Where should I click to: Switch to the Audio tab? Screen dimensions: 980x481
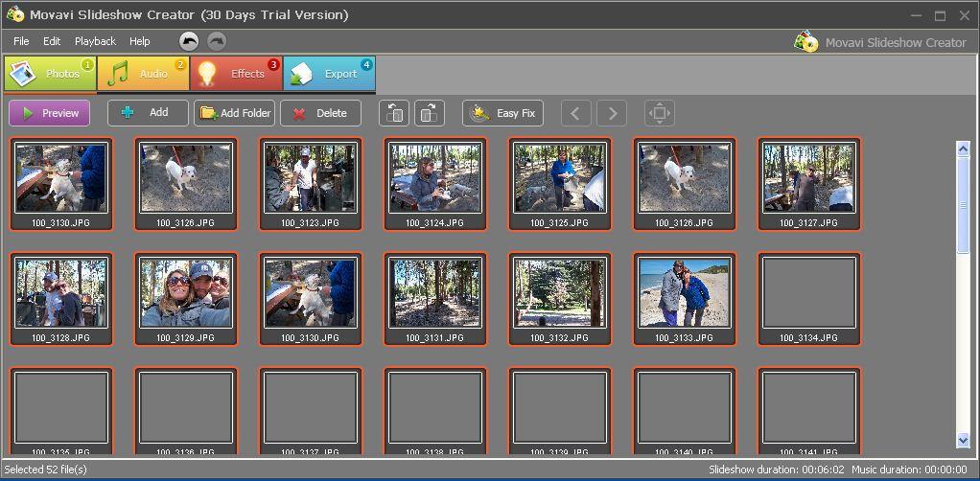144,74
